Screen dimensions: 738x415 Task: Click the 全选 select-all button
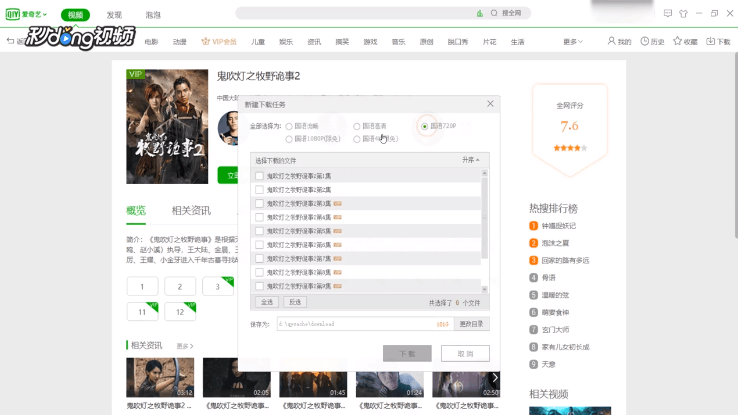(267, 302)
